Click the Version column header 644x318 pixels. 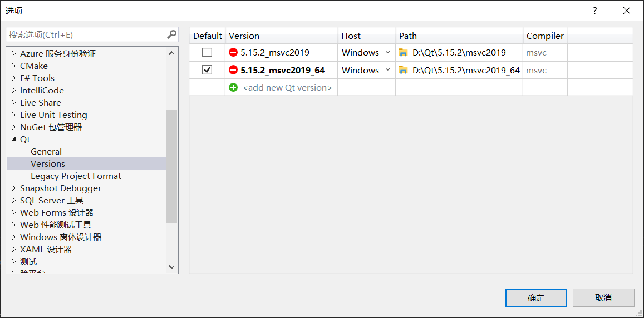tap(281, 36)
